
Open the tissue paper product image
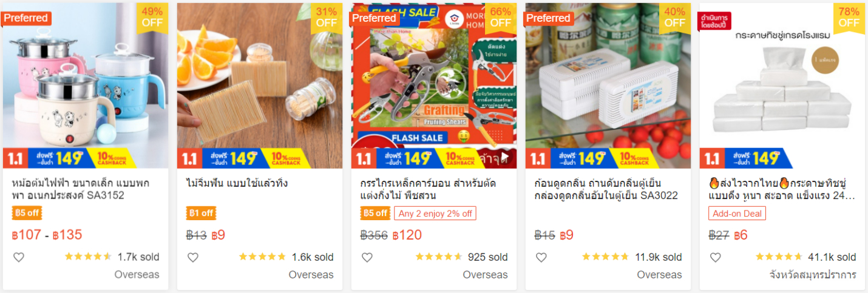pos(782,86)
